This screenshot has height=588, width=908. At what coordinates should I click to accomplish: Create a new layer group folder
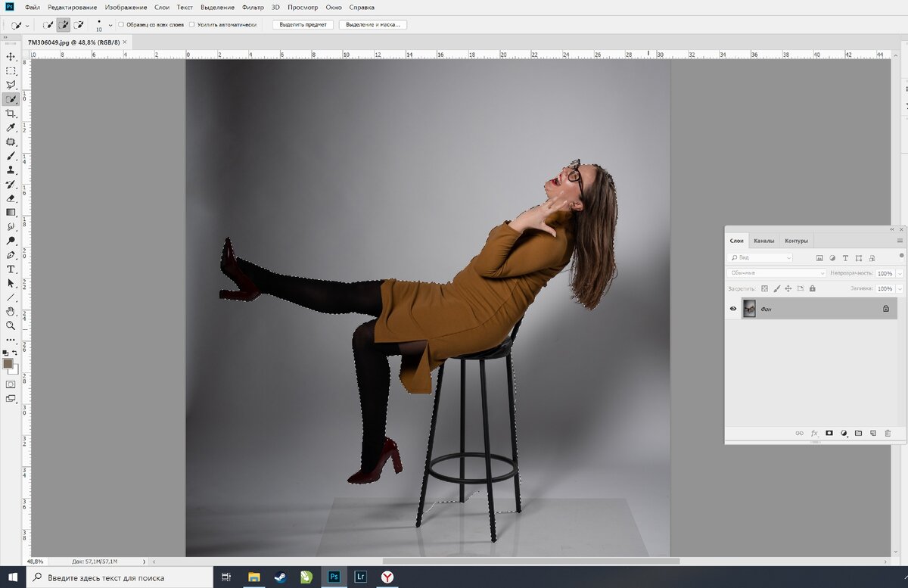(x=858, y=434)
